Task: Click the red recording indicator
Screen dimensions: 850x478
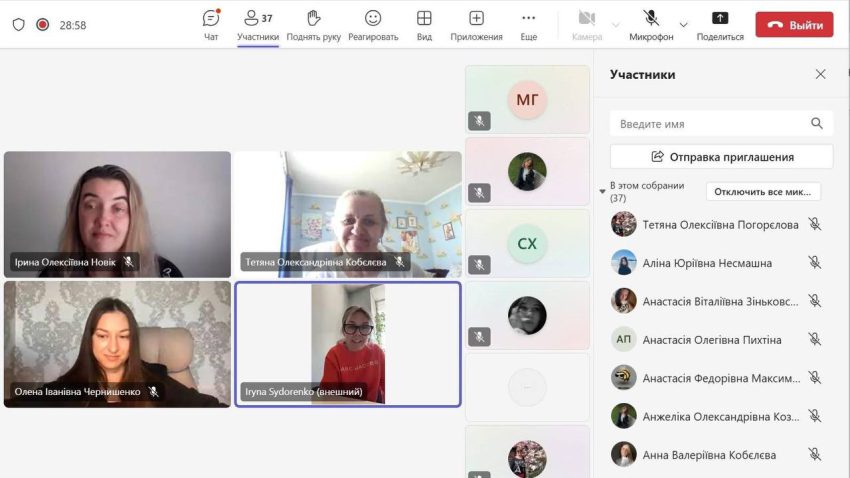Action: point(42,25)
